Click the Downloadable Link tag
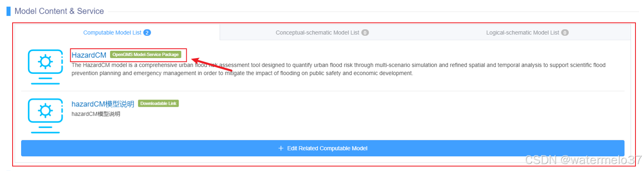The image size is (644, 171). pos(158,104)
